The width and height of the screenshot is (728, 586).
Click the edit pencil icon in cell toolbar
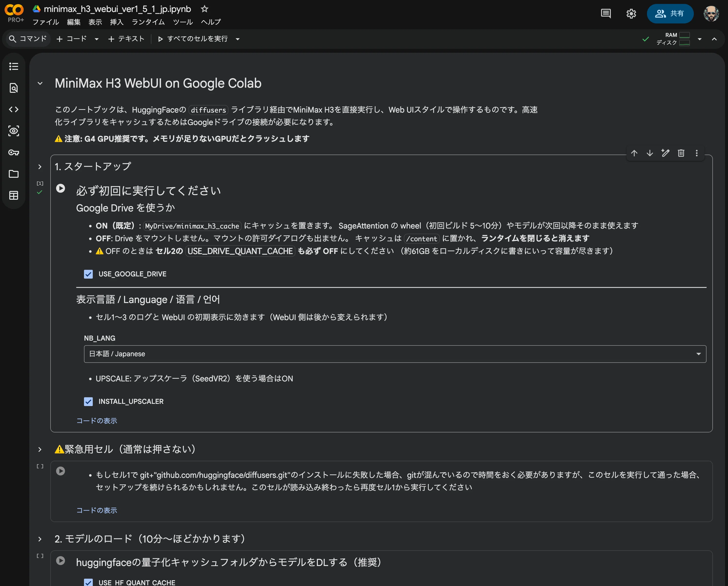point(665,153)
